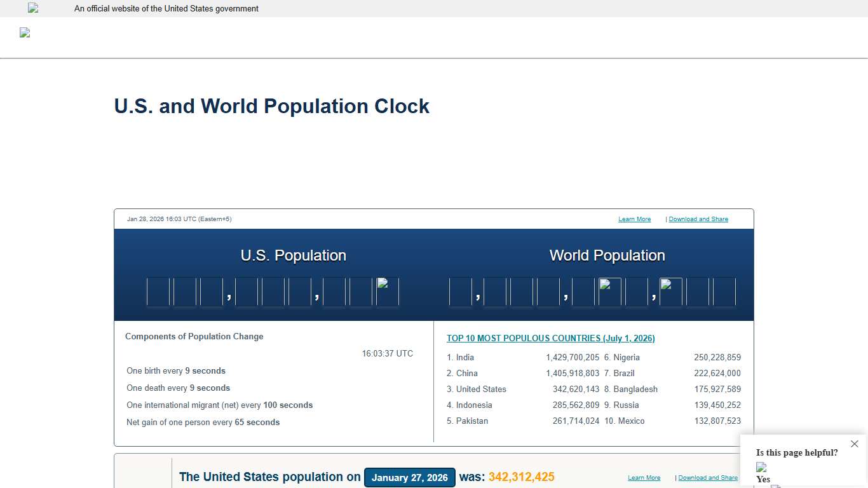Open Learn More beside the population banner
The height and width of the screenshot is (488, 868).
point(644,477)
